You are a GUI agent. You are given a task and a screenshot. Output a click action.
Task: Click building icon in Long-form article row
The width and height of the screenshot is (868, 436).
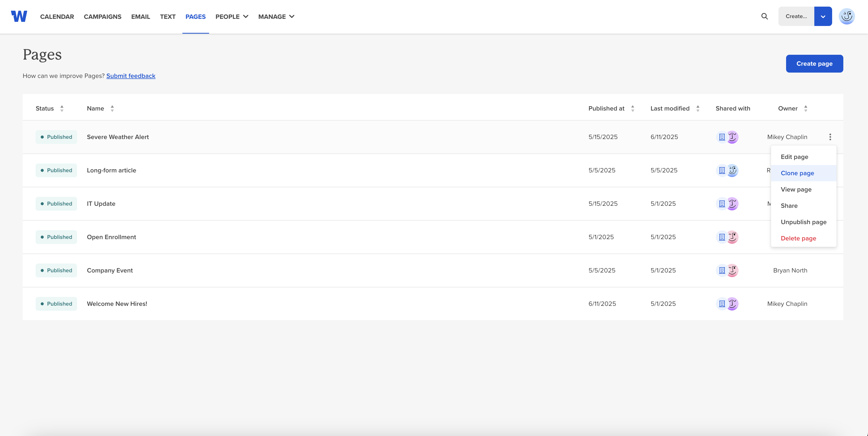(x=722, y=170)
